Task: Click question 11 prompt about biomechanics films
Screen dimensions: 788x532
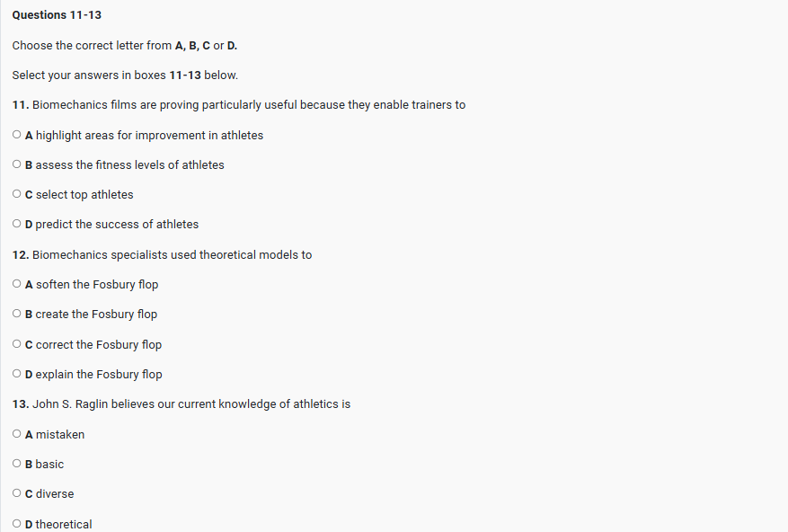Action: pyautogui.click(x=239, y=104)
